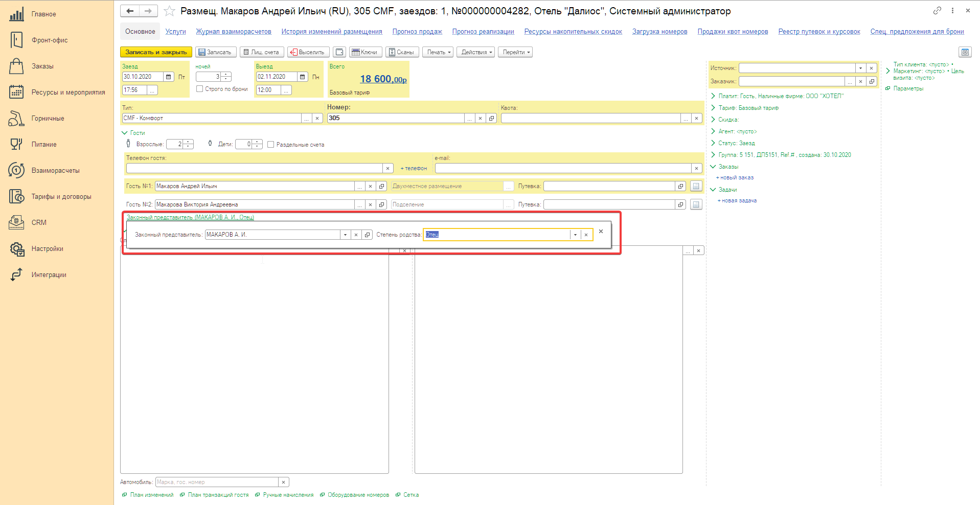
Task: Open questionnaire icon for Гость №1 row
Action: [x=696, y=186]
